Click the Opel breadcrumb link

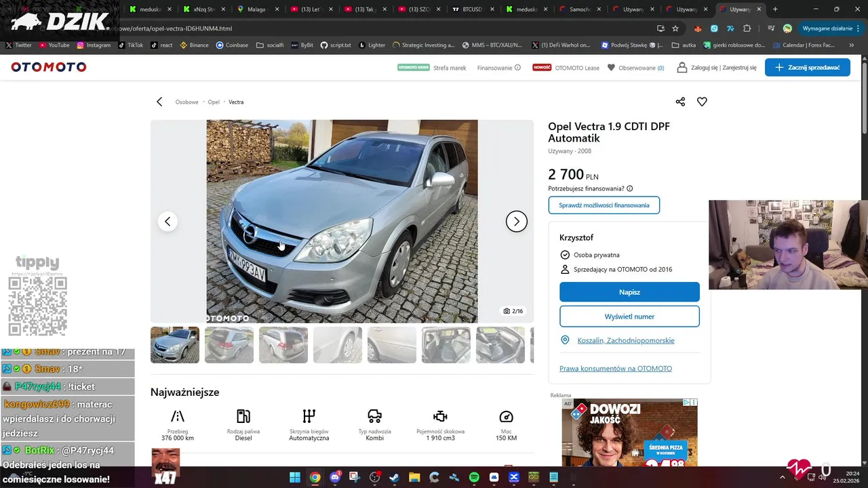click(214, 102)
